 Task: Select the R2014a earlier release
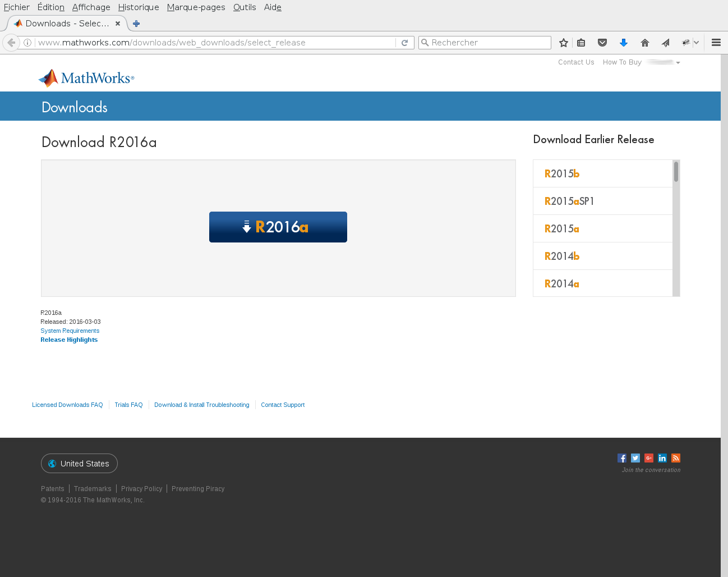tap(603, 283)
